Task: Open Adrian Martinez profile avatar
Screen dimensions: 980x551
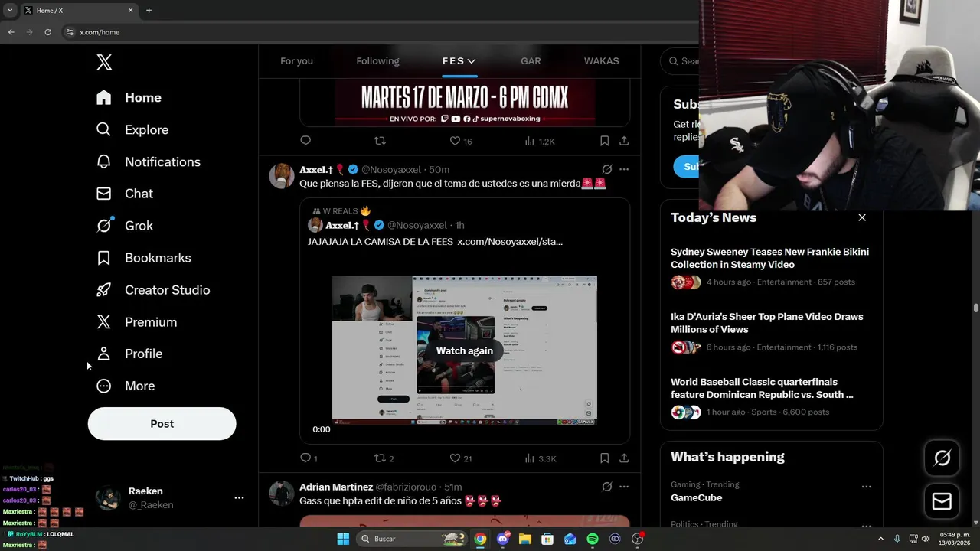Action: pos(282,494)
